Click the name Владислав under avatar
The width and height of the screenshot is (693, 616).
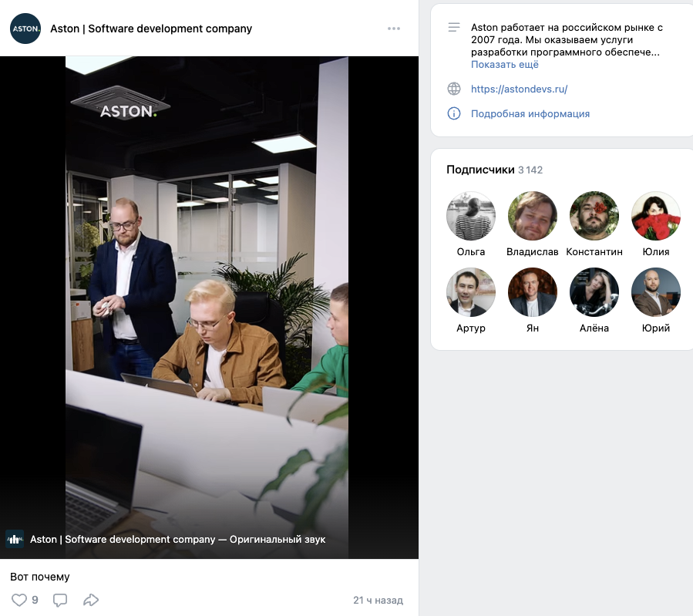pyautogui.click(x=533, y=252)
